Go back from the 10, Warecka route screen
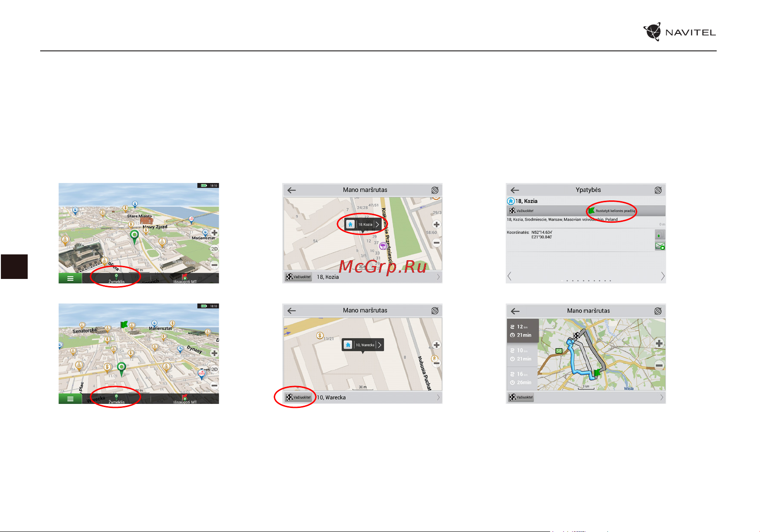 click(292, 311)
